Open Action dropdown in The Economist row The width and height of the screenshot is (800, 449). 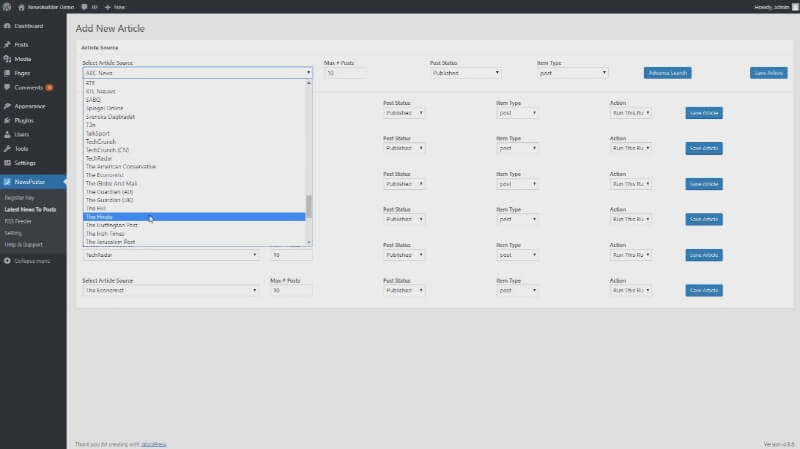pos(631,290)
